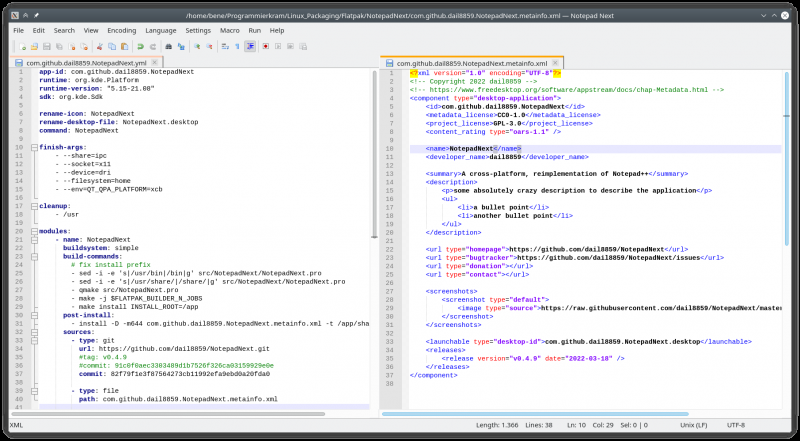Close the NotepadNext.metainfo.xml tab
This screenshot has height=441, width=800.
556,63
